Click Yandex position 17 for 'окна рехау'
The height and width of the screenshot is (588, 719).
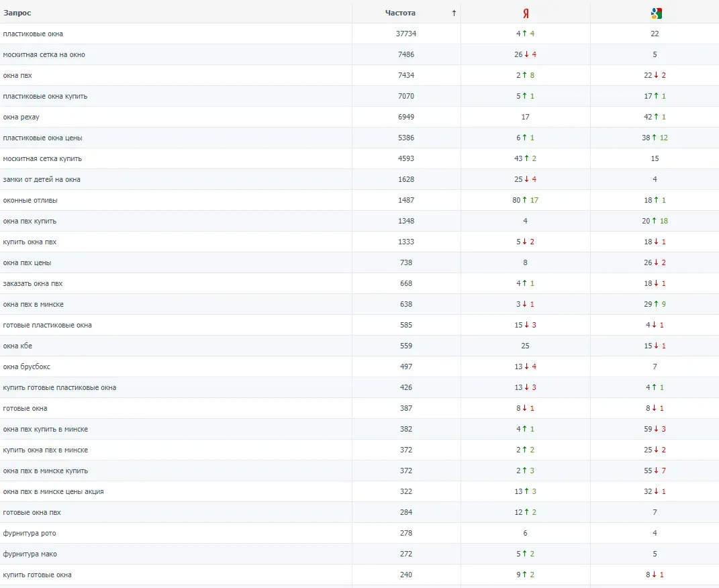[x=526, y=117]
